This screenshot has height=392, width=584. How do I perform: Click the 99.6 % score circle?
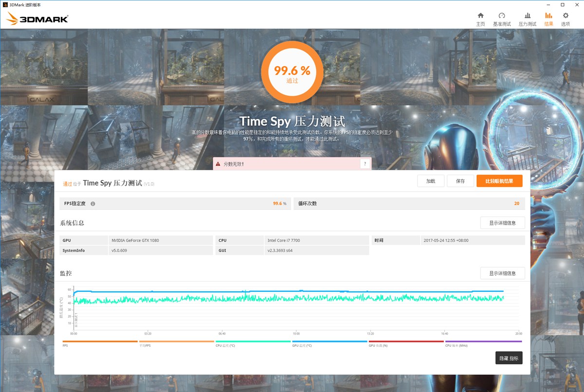(292, 73)
